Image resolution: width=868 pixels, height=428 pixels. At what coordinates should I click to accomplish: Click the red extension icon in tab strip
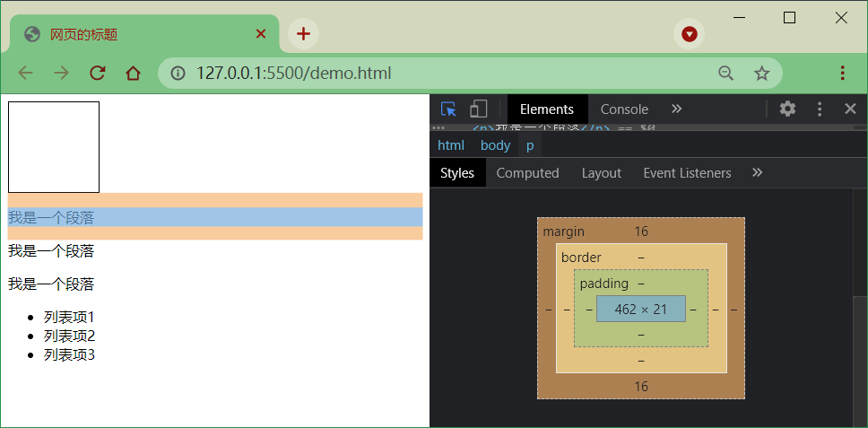690,34
